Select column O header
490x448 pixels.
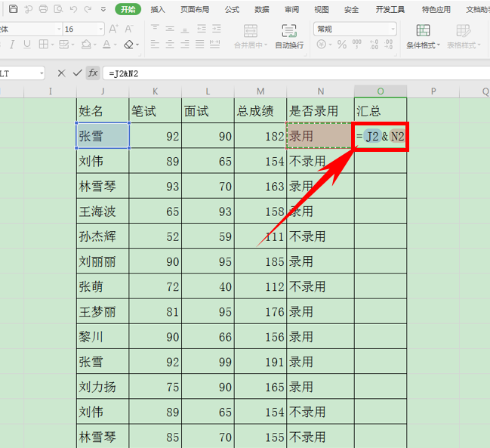click(381, 91)
